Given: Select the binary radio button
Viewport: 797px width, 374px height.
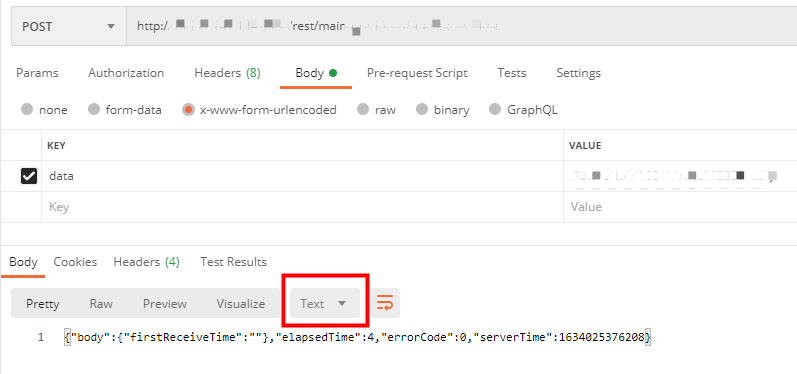Looking at the screenshot, I should (x=443, y=110).
